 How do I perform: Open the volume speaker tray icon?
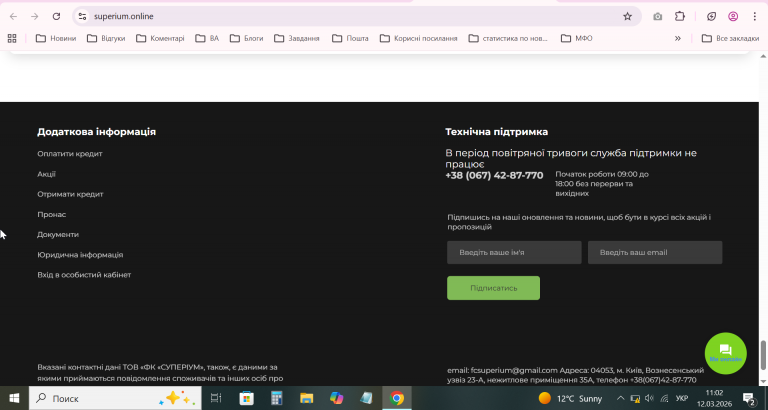(x=649, y=398)
